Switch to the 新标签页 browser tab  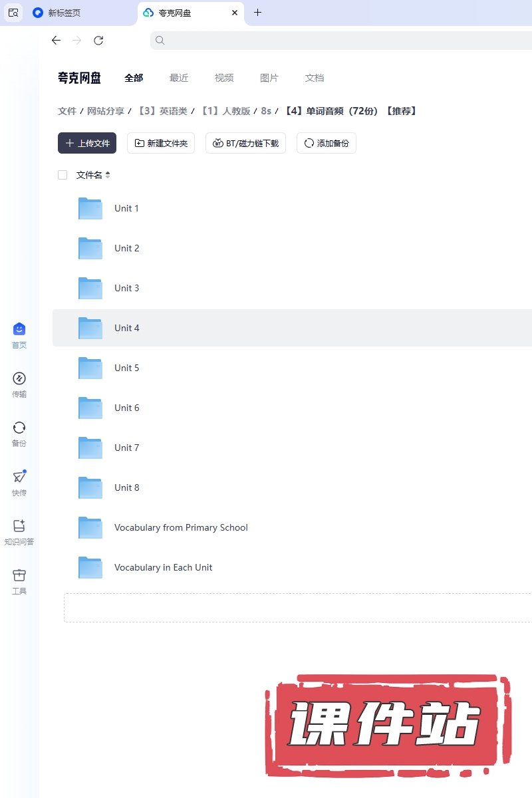click(x=65, y=13)
